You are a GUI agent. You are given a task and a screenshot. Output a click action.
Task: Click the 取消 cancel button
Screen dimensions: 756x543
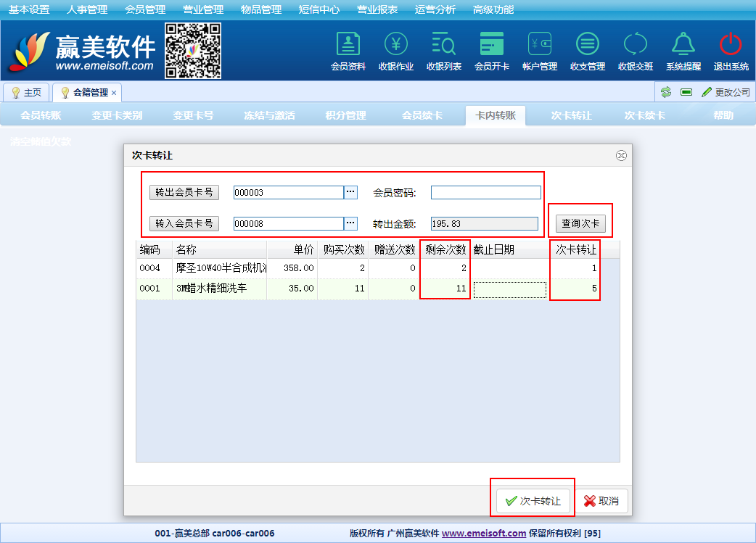tap(601, 501)
